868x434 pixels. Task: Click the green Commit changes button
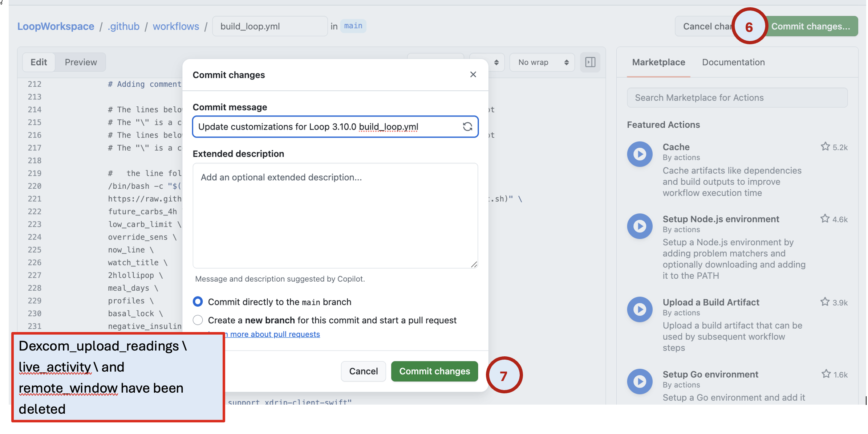coord(434,371)
